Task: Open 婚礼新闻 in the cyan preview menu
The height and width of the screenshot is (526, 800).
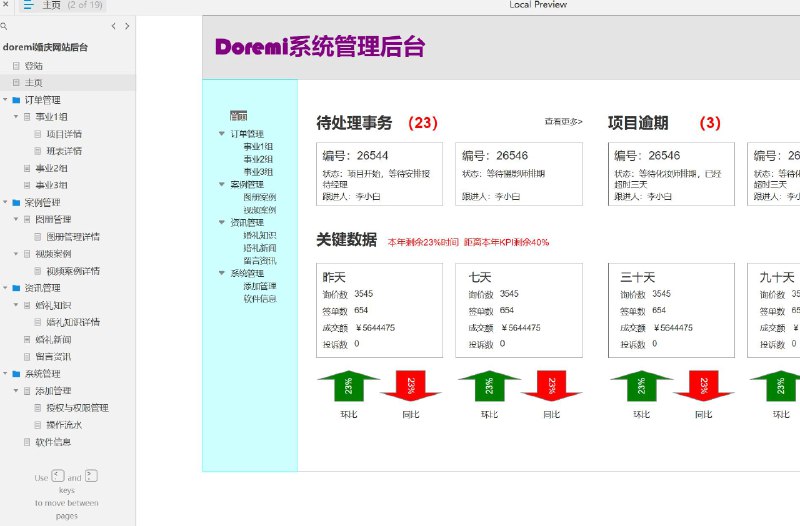Action: point(260,248)
